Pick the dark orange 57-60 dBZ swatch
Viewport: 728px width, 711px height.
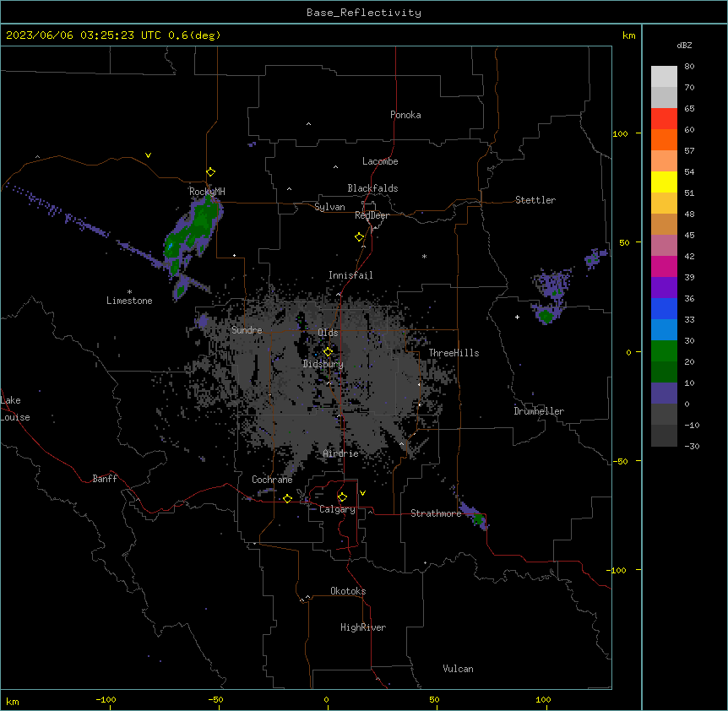click(x=664, y=139)
